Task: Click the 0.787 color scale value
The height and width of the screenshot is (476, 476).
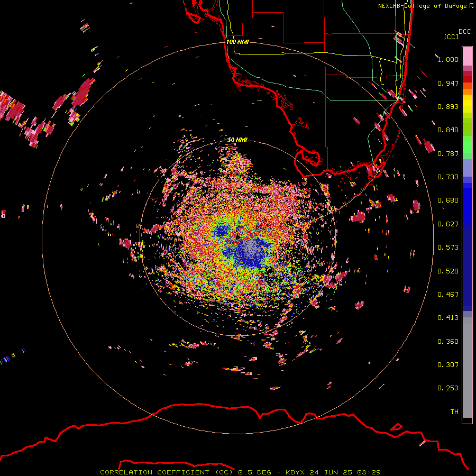Action: coord(448,153)
